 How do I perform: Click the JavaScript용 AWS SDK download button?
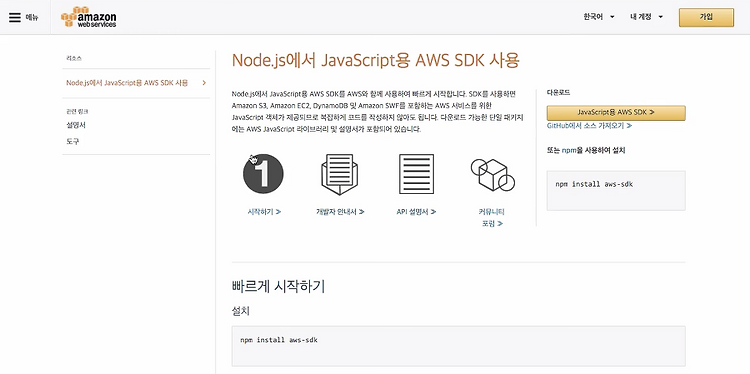(616, 112)
